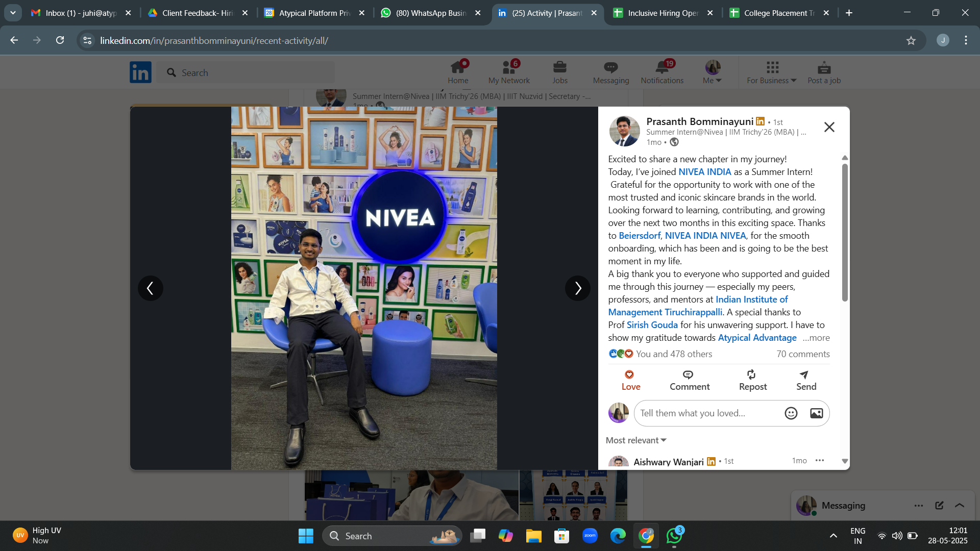Open compose new message icon in Messaging
This screenshot has height=551, width=980.
939,505
